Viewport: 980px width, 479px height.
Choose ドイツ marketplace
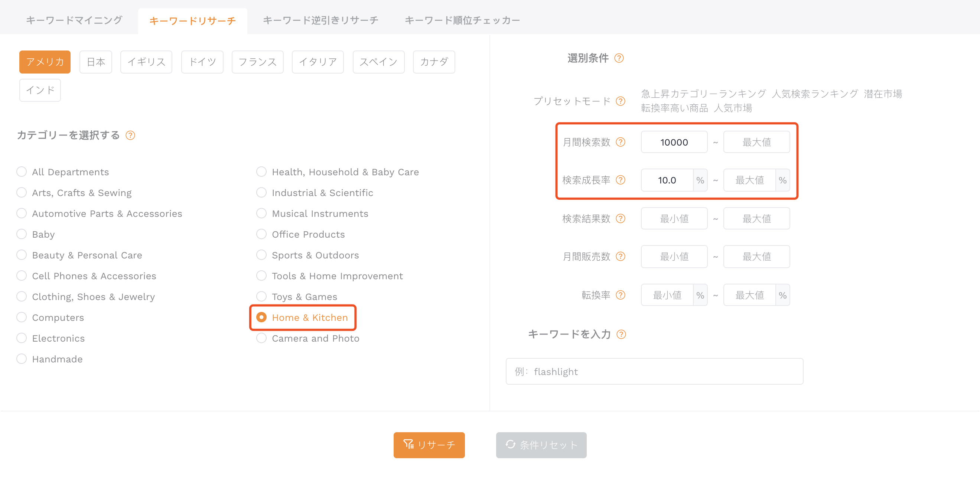(202, 62)
